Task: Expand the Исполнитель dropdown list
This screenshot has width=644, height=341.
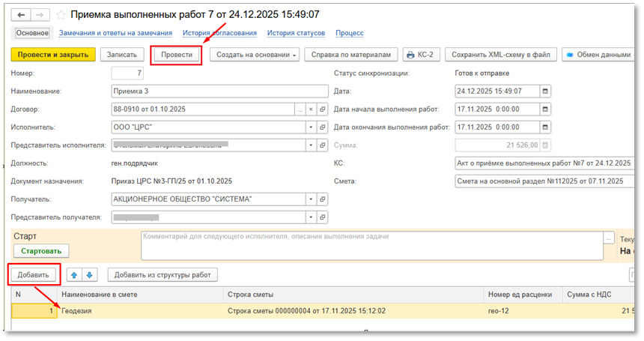Action: [x=310, y=127]
